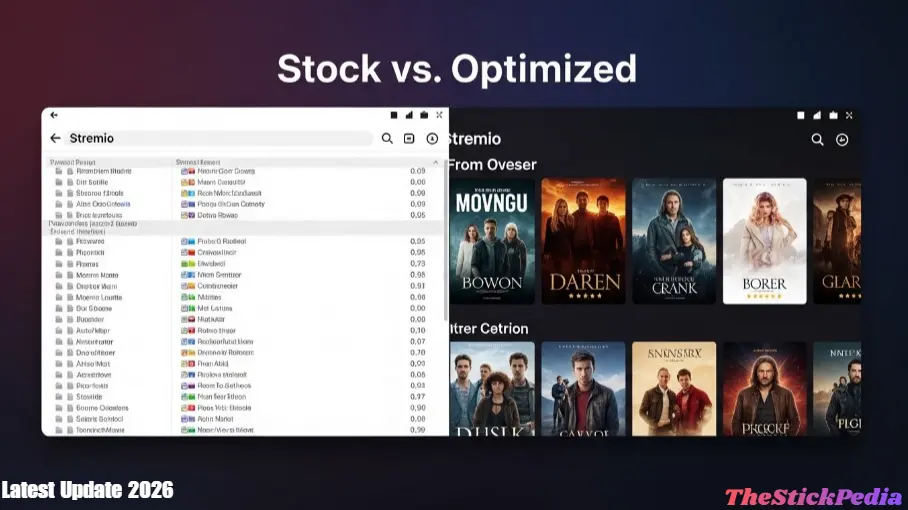Select the Ditr Sotitle row name
This screenshot has height=510, width=908.
[92, 182]
